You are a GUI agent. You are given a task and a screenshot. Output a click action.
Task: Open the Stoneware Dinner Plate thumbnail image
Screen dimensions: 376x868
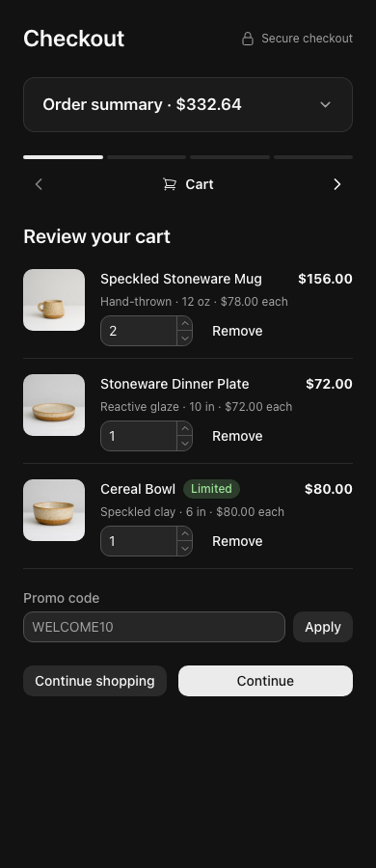54,405
